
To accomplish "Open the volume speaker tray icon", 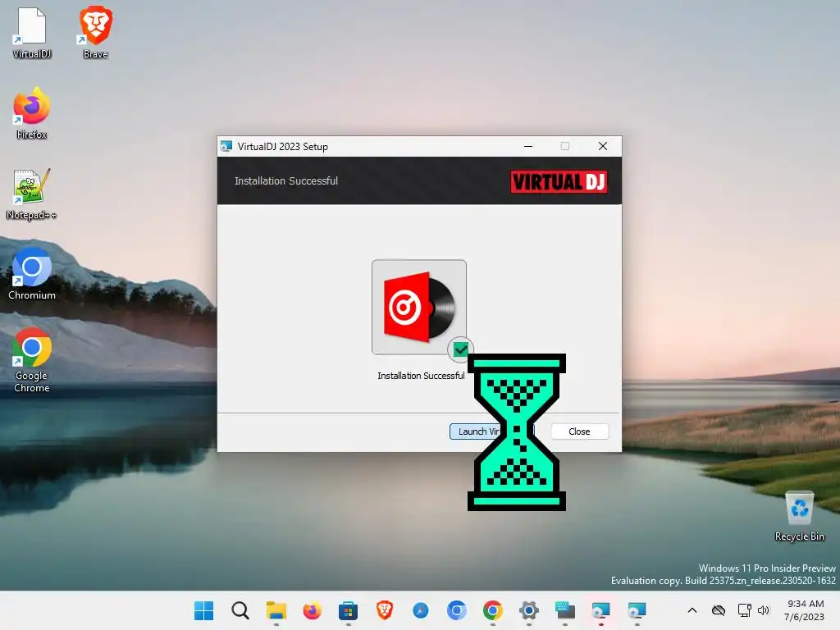I will click(x=764, y=610).
